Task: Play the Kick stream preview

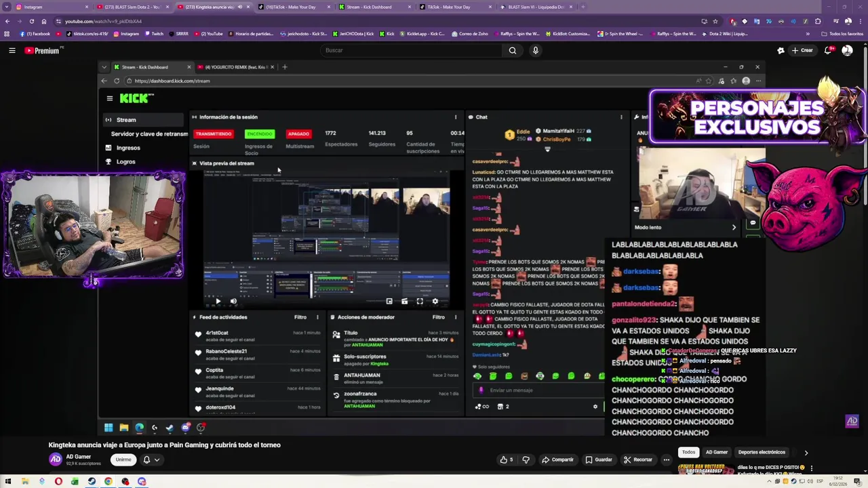Action: coord(218,301)
